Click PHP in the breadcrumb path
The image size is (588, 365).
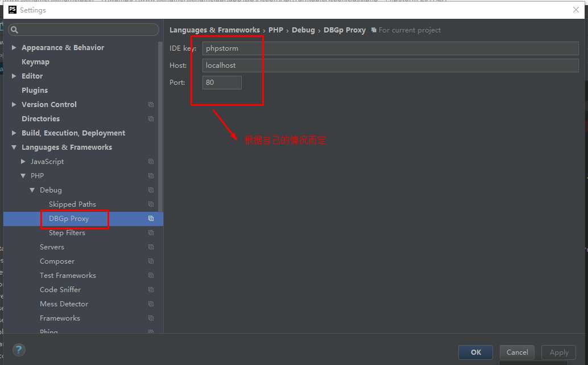(x=276, y=30)
